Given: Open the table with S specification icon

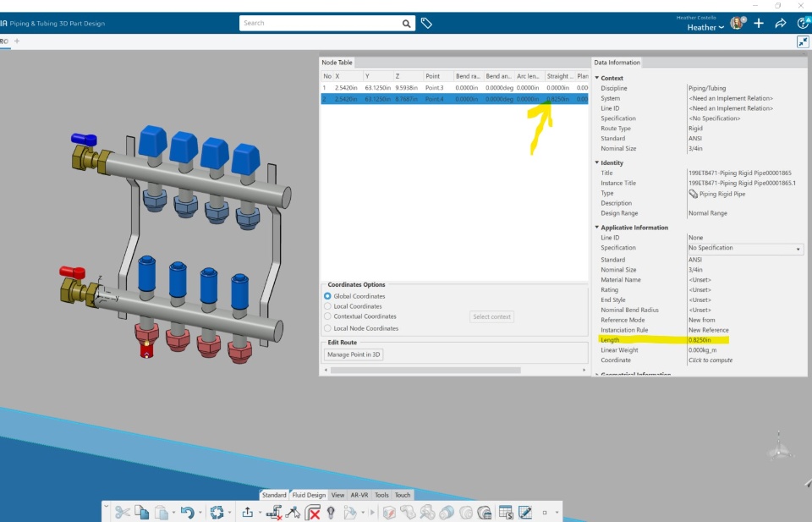Looking at the screenshot, I should click(x=506, y=512).
